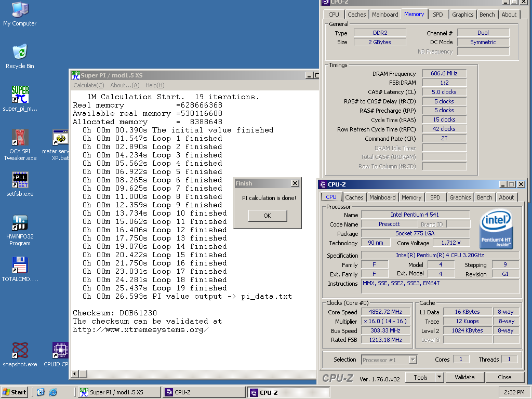Select OCX SPI Tweaker.exe shortcut
The width and height of the screenshot is (532, 399).
20,144
